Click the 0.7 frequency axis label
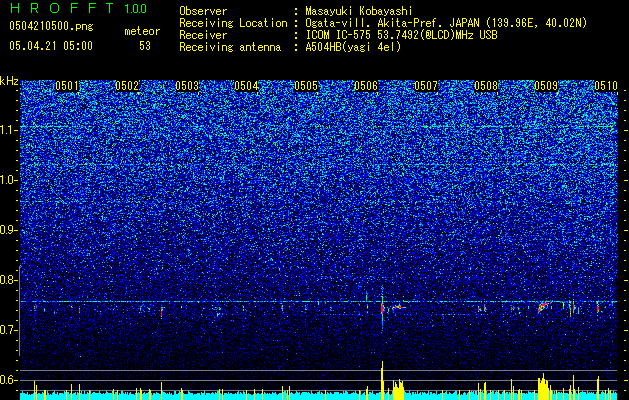Viewport: 629px width, 400px height. click(x=8, y=330)
